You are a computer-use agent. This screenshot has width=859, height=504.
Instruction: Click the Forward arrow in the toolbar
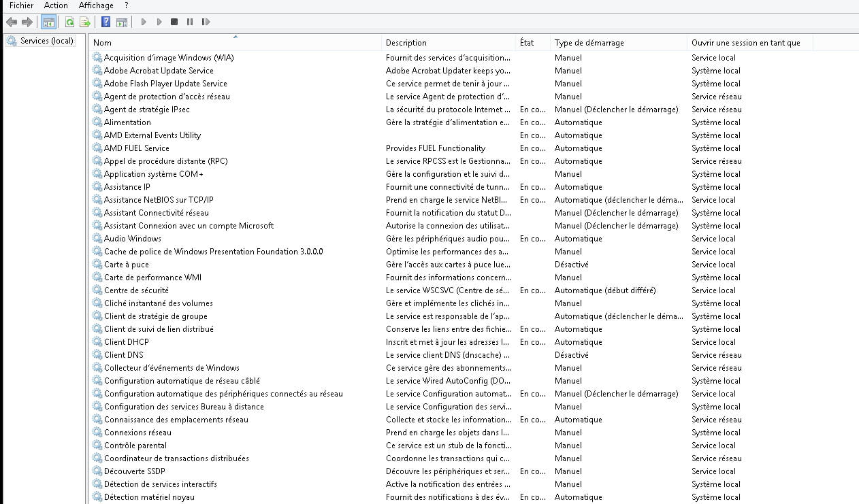point(27,22)
